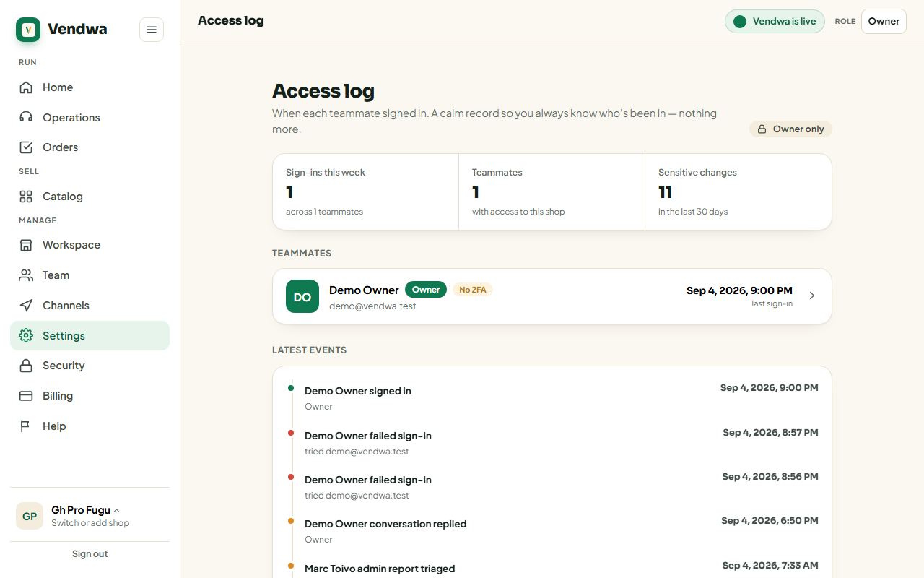Click the Billing card icon
The height and width of the screenshot is (578, 924).
(26, 396)
